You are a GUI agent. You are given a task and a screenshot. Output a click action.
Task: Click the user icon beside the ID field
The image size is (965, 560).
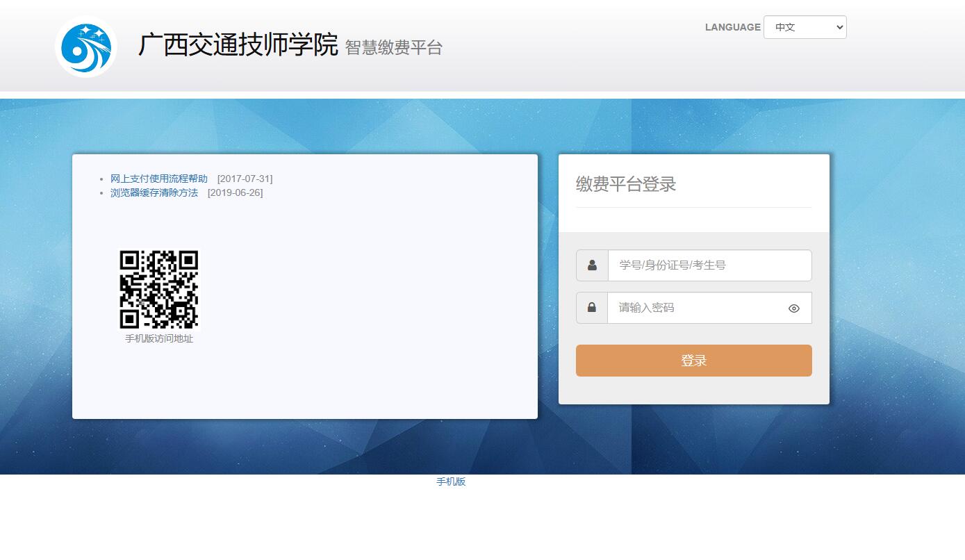click(x=592, y=265)
